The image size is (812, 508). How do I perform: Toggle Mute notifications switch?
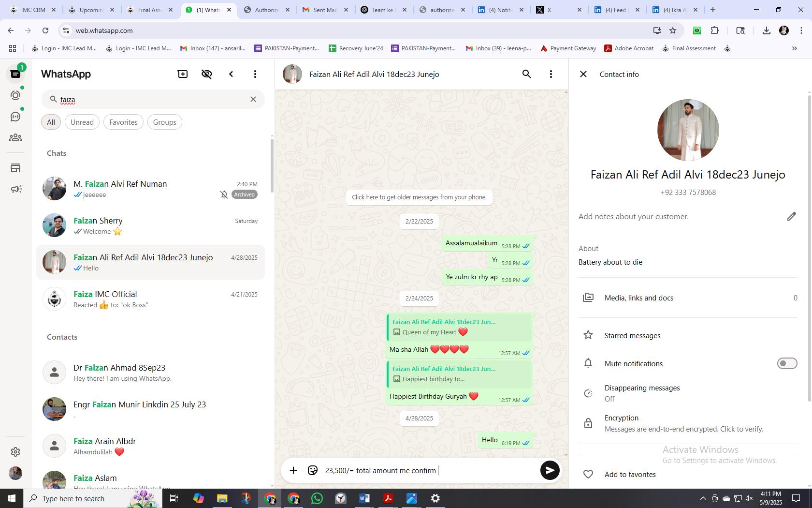(x=787, y=363)
